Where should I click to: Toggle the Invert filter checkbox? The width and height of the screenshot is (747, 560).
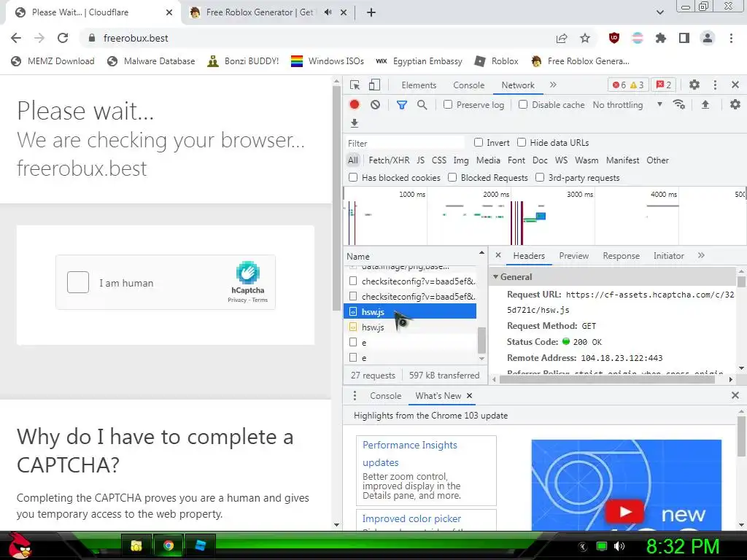[479, 142]
